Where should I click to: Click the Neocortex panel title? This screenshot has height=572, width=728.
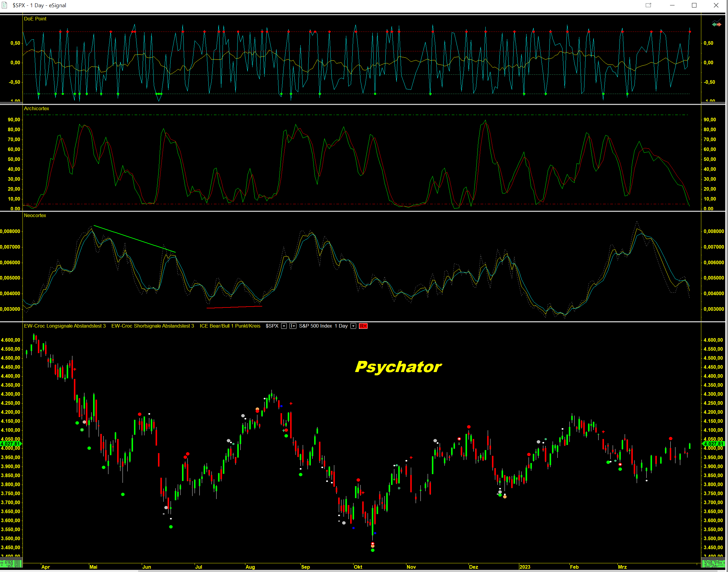35,215
